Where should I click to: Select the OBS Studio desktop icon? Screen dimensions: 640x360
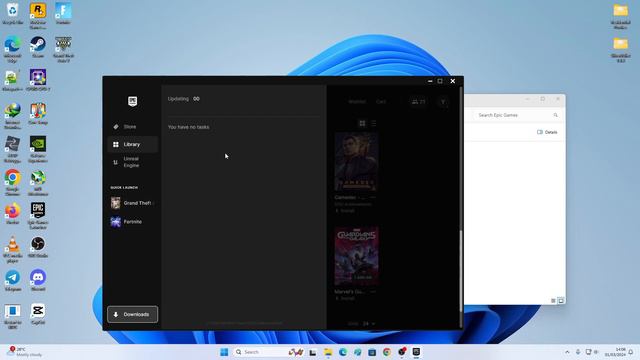click(x=38, y=247)
